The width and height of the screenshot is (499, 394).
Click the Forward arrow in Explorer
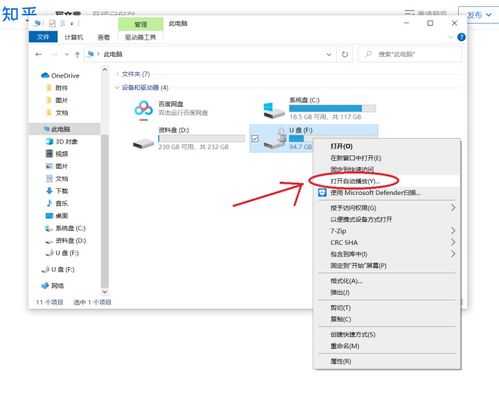coord(55,54)
